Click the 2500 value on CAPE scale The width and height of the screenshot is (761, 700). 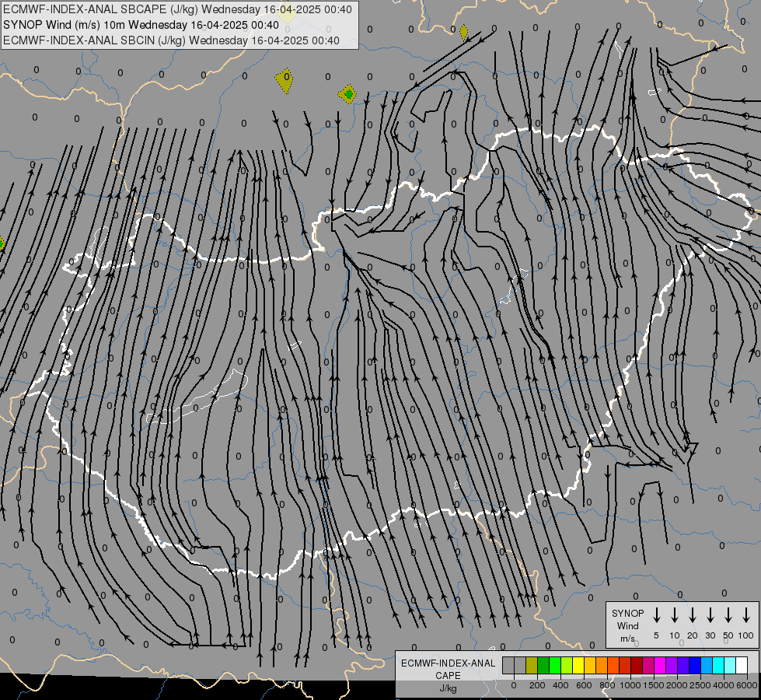(x=700, y=685)
